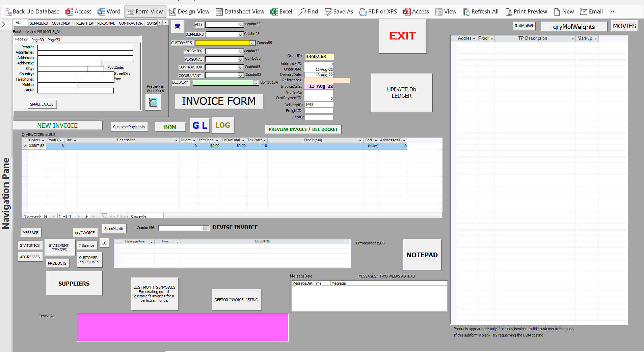Image resolution: width=644 pixels, height=352 pixels.
Task: Click the MOVIES button
Action: [624, 26]
